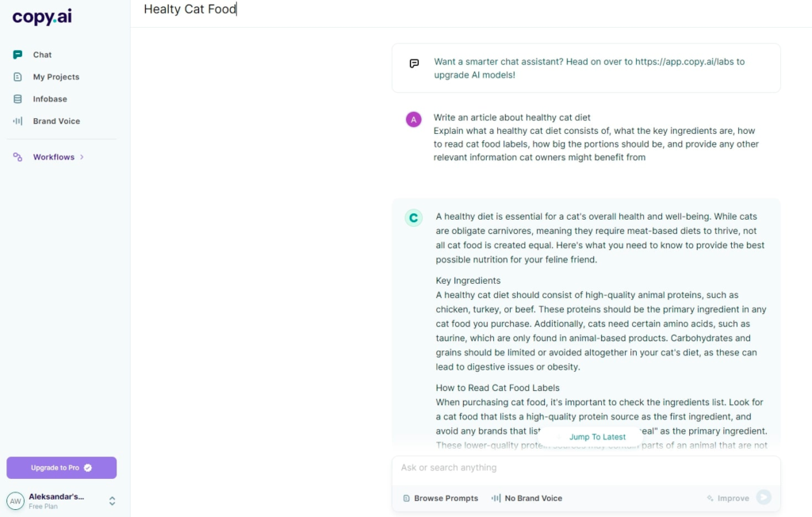Click the Improve prompt button
This screenshot has width=812, height=517.
[x=728, y=498]
